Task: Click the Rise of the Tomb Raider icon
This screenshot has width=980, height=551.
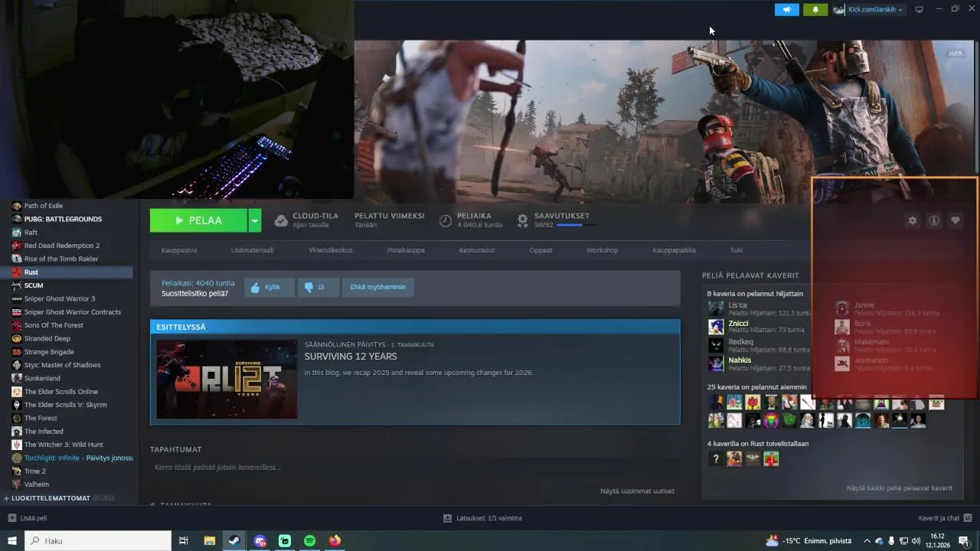Action: tap(17, 259)
